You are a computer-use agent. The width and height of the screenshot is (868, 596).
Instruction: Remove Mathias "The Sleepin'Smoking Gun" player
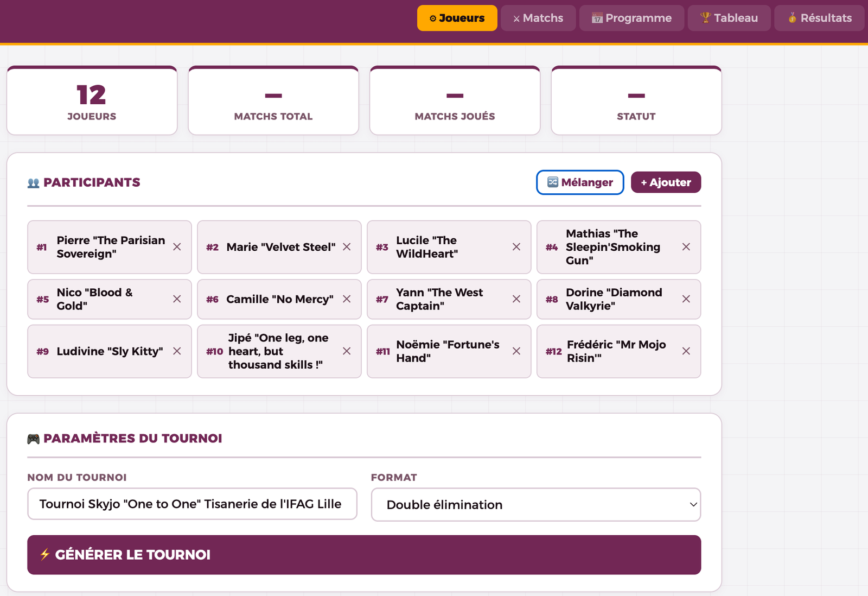[686, 247]
